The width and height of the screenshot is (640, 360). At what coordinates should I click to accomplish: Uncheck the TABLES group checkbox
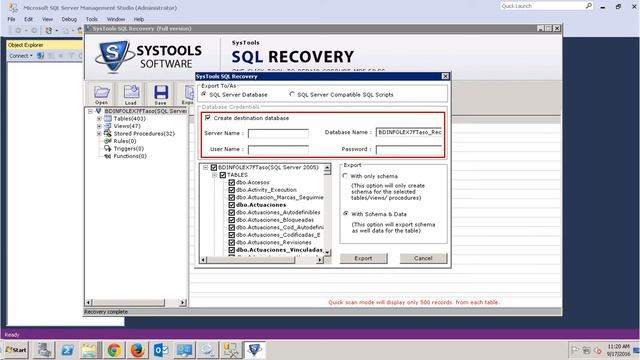pos(223,175)
